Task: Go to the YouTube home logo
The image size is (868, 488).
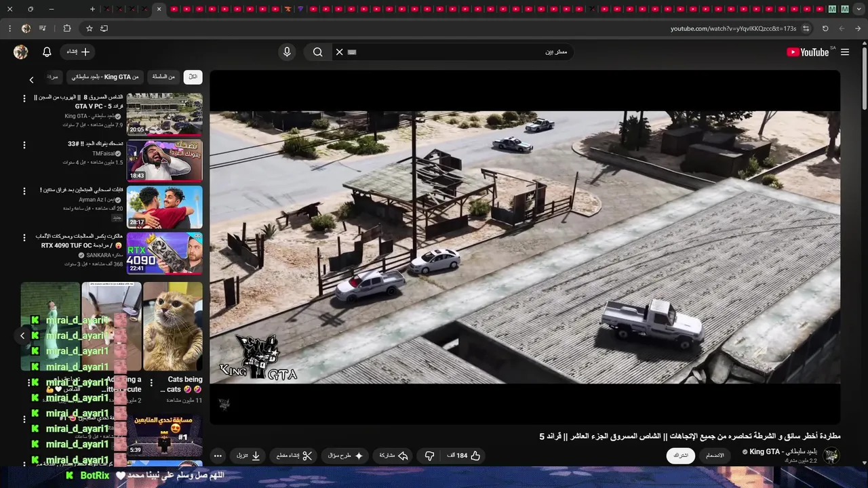Action: (x=808, y=52)
